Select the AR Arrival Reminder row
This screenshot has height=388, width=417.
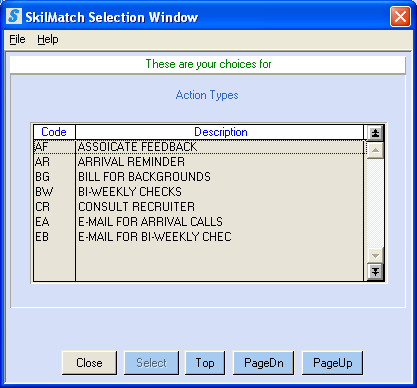[x=199, y=162]
